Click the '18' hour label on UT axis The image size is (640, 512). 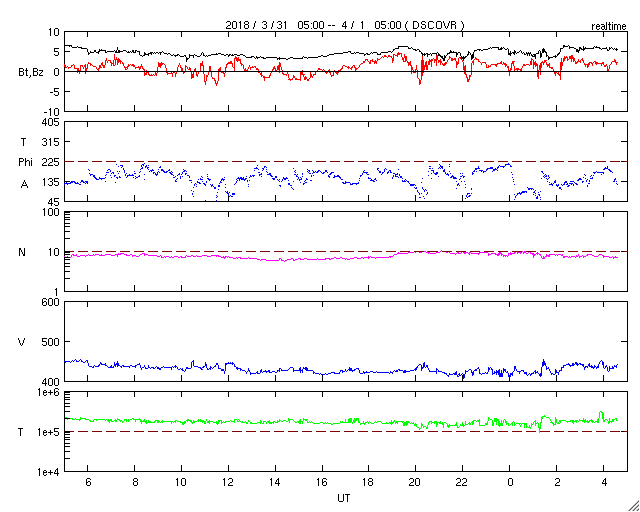pyautogui.click(x=369, y=482)
